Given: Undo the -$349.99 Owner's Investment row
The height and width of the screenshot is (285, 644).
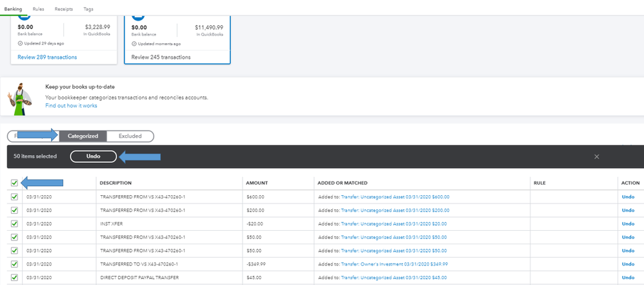Looking at the screenshot, I should pos(628,264).
